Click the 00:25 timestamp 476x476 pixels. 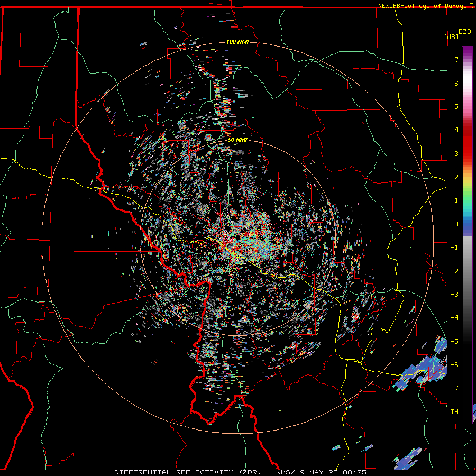point(355,472)
